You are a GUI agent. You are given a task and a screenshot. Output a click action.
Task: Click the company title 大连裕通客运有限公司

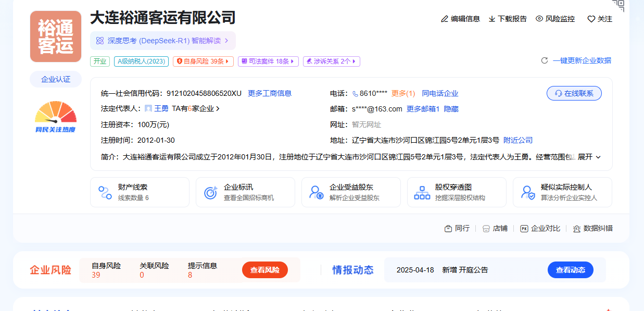[163, 18]
